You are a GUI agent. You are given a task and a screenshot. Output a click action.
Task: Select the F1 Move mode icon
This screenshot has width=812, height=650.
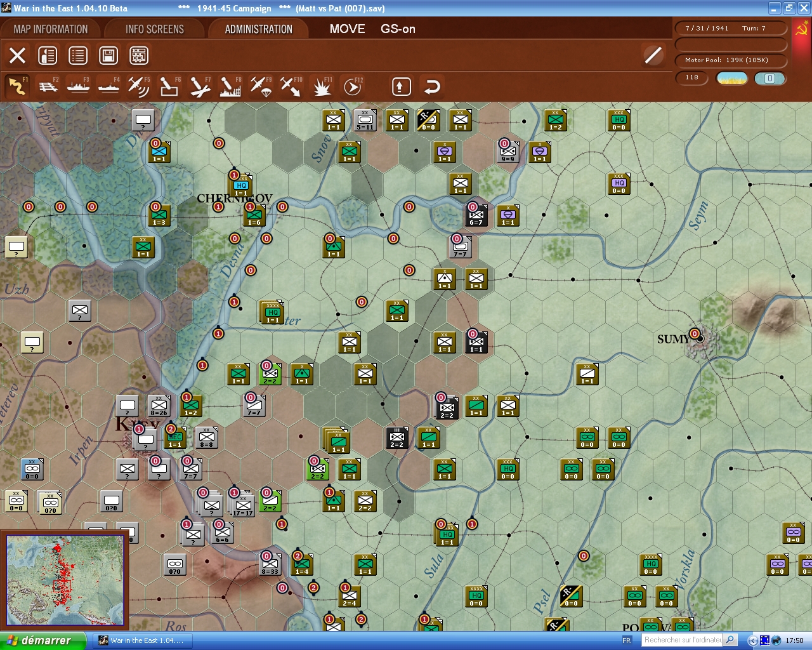(17, 86)
